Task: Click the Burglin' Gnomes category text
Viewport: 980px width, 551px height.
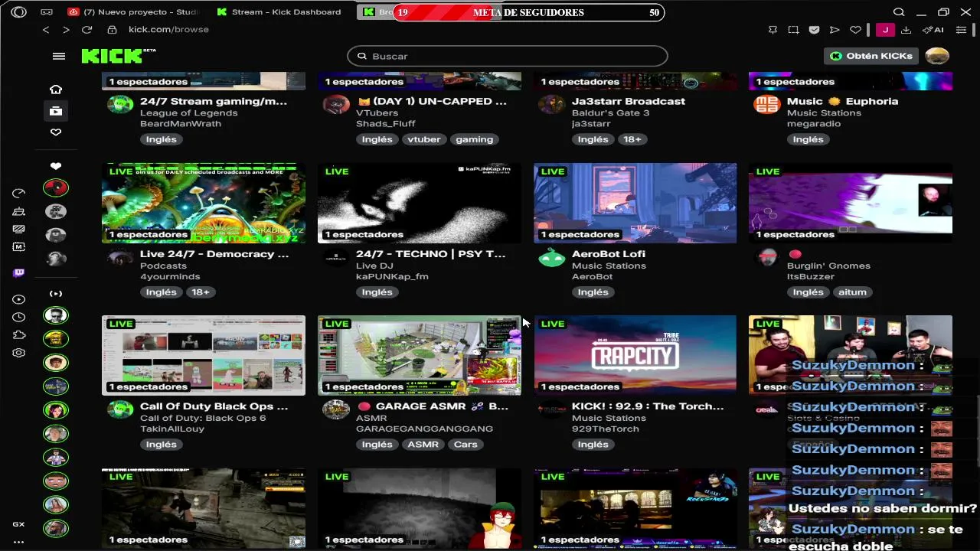Action: point(828,266)
